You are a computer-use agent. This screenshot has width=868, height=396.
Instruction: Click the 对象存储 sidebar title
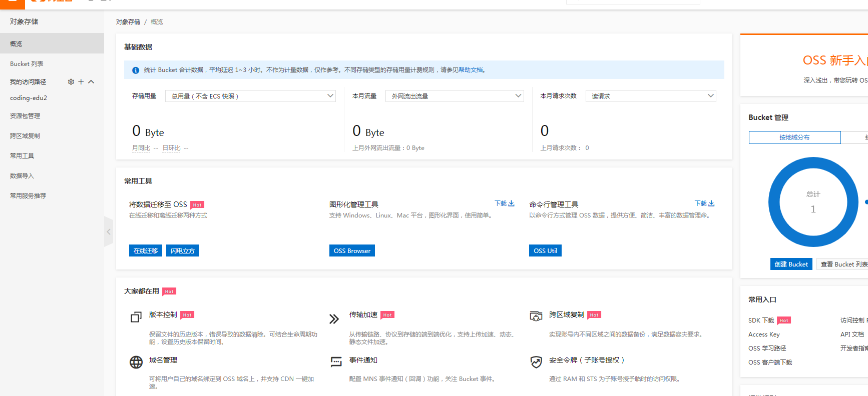click(24, 21)
